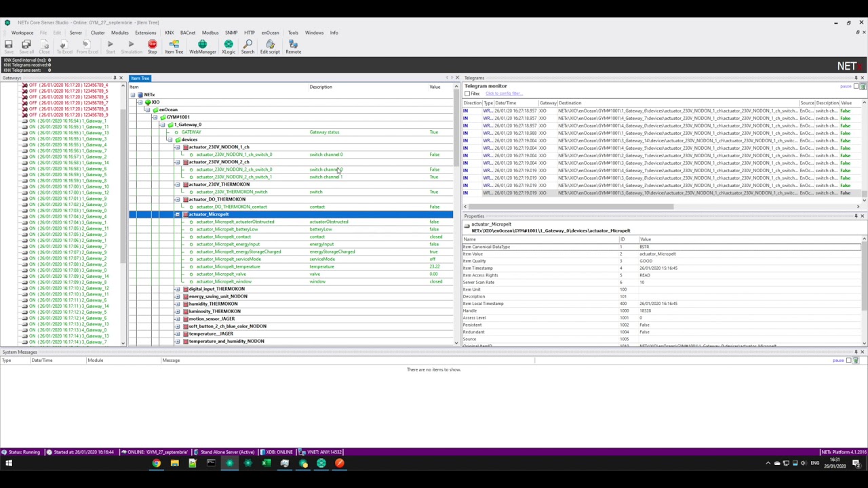
Task: Select soft_button_2_ch_blue_color_NODON row
Action: click(227, 326)
